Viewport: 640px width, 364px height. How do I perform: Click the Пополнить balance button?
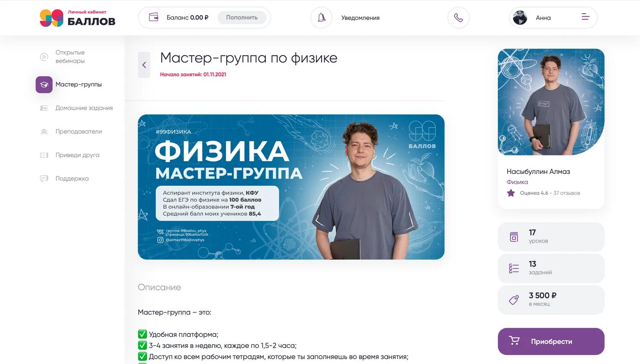point(242,17)
